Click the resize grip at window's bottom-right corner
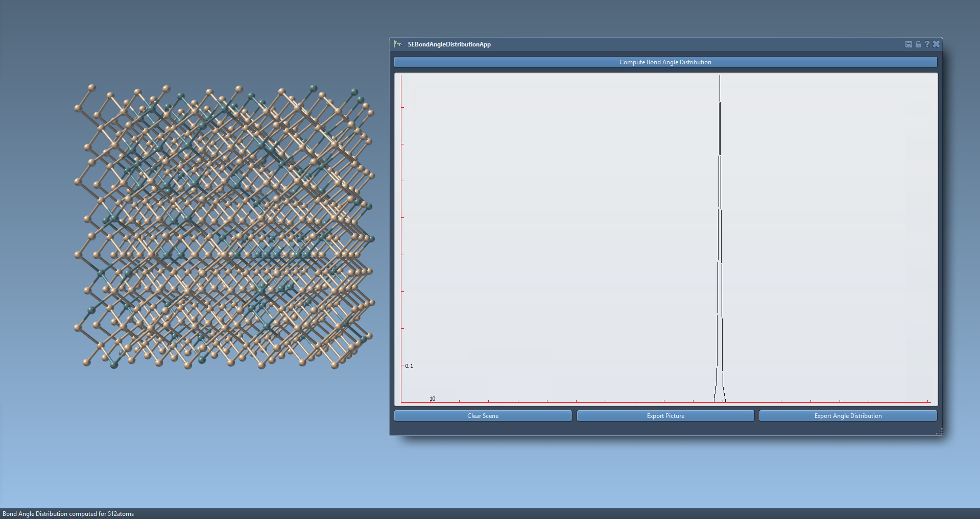Viewport: 980px width, 519px height. pyautogui.click(x=939, y=432)
